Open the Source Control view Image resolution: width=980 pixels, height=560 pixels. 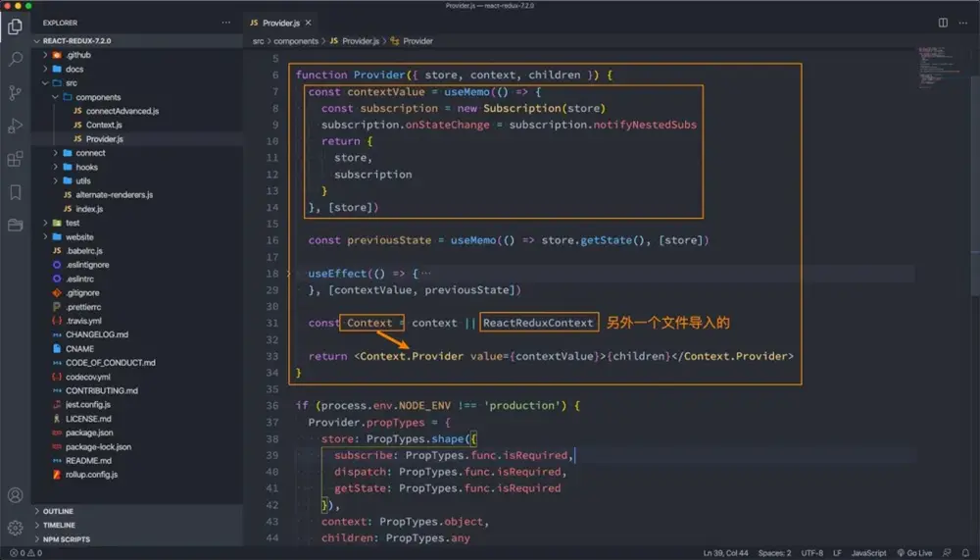pyautogui.click(x=15, y=93)
